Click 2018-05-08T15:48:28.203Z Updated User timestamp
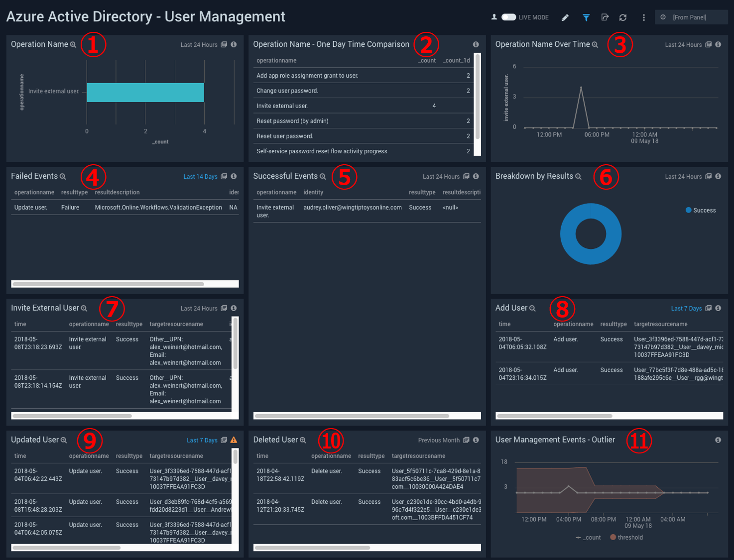The width and height of the screenshot is (734, 560). [x=38, y=506]
